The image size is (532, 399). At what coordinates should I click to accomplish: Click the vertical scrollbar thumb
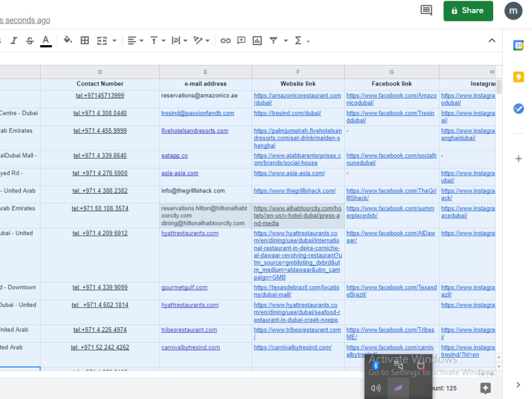pos(499,87)
